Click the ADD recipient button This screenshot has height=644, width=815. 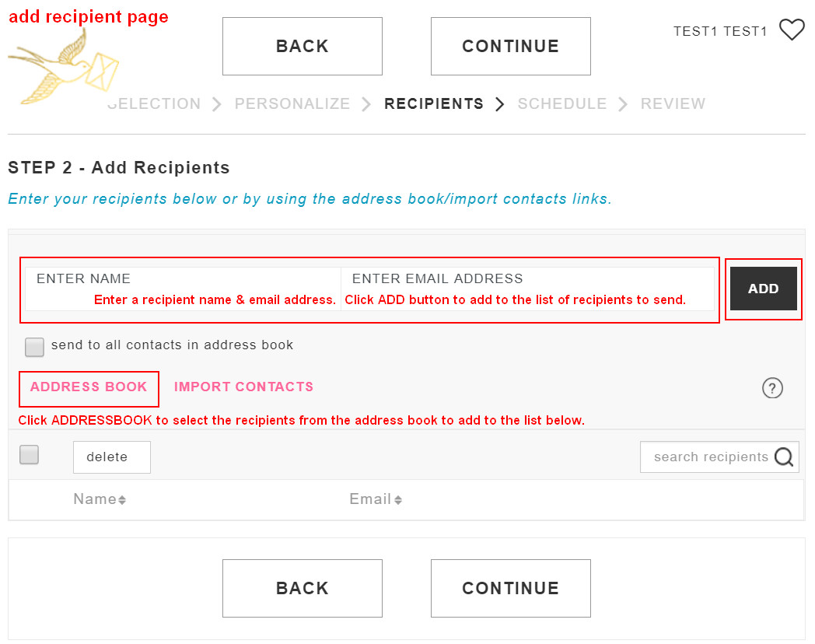763,289
